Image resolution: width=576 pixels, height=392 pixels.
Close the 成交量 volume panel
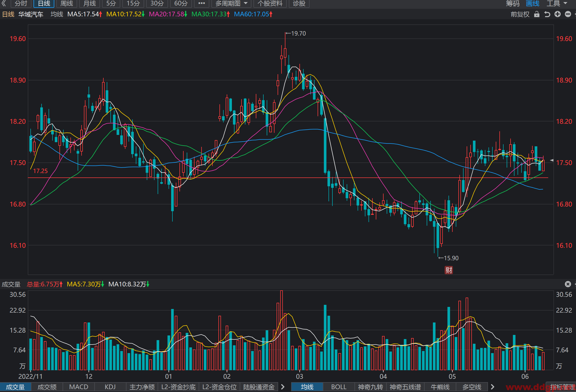point(568,284)
